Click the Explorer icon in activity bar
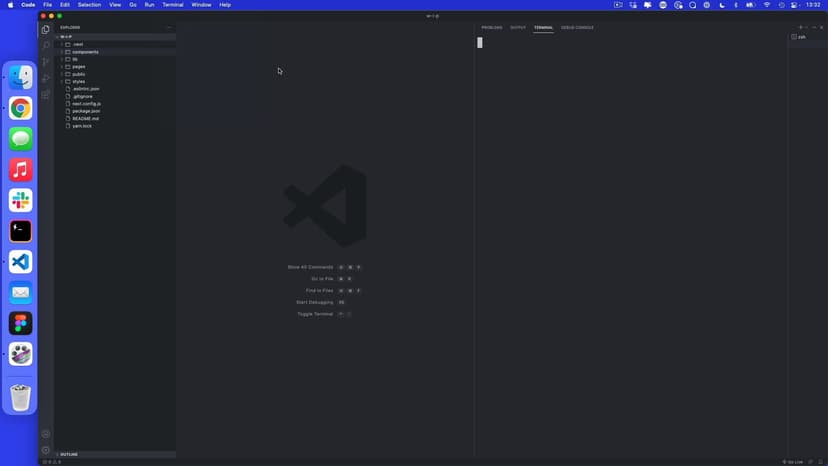The height and width of the screenshot is (466, 828). [x=46, y=29]
